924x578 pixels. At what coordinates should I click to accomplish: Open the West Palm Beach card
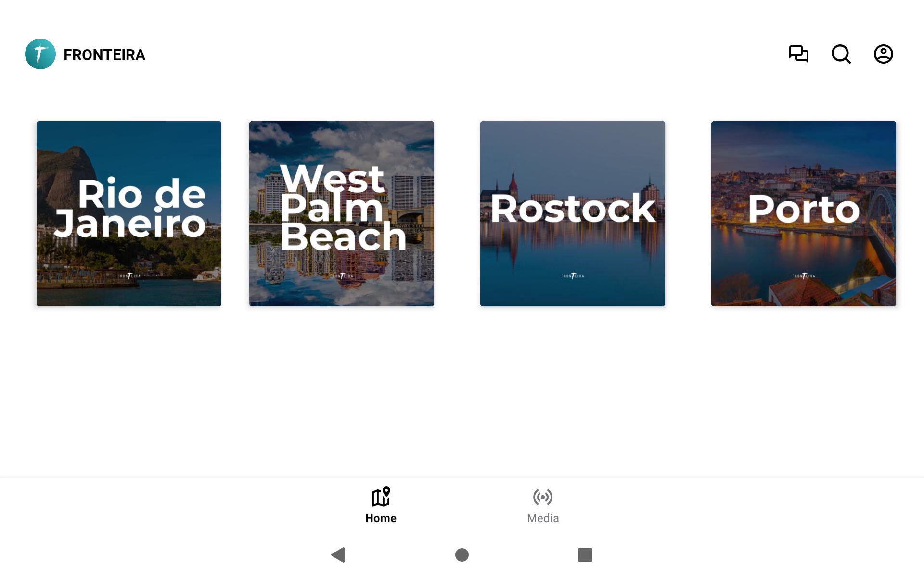coord(342,214)
